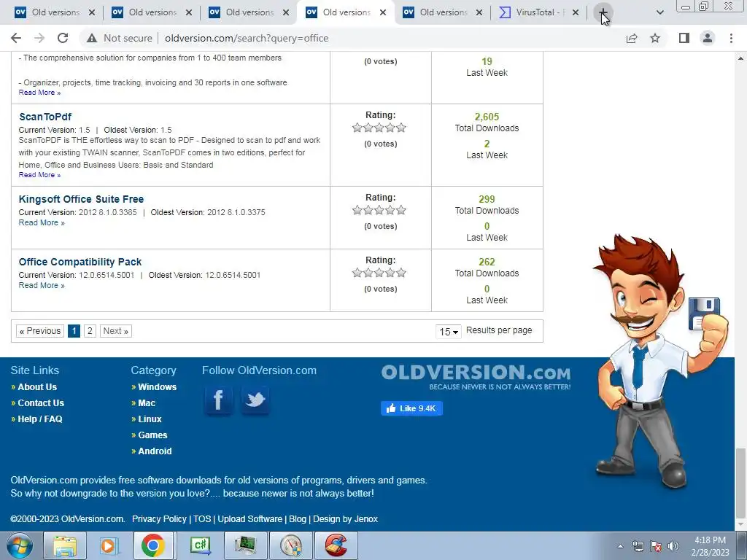Open the C# application in taskbar
Screen dimensions: 747x560
click(x=200, y=545)
